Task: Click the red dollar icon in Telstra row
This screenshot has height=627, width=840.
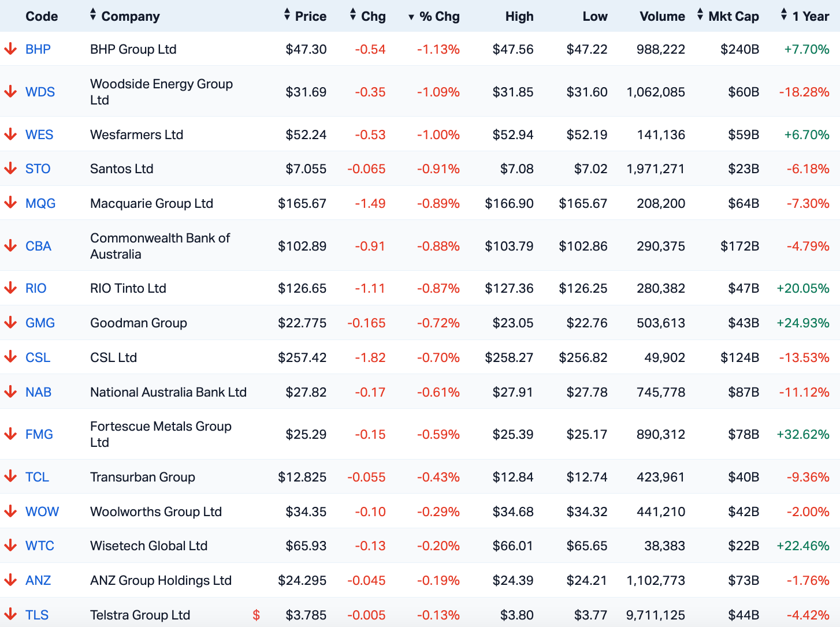Action: click(257, 615)
